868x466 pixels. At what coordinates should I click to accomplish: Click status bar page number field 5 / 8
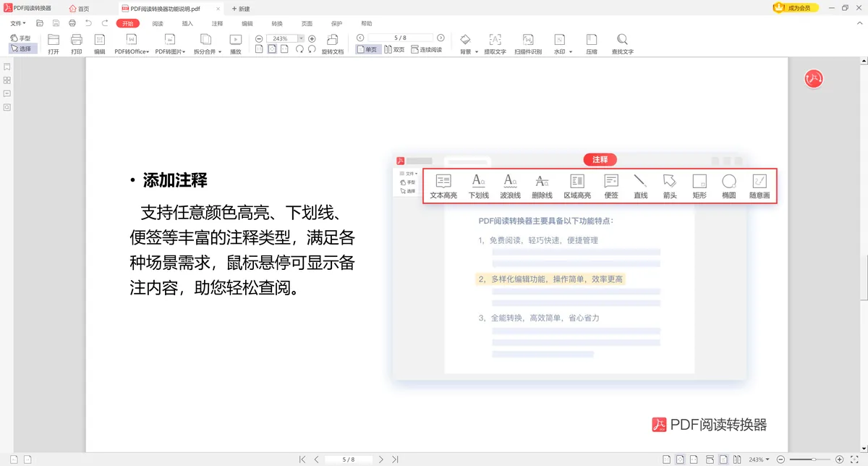(x=349, y=459)
